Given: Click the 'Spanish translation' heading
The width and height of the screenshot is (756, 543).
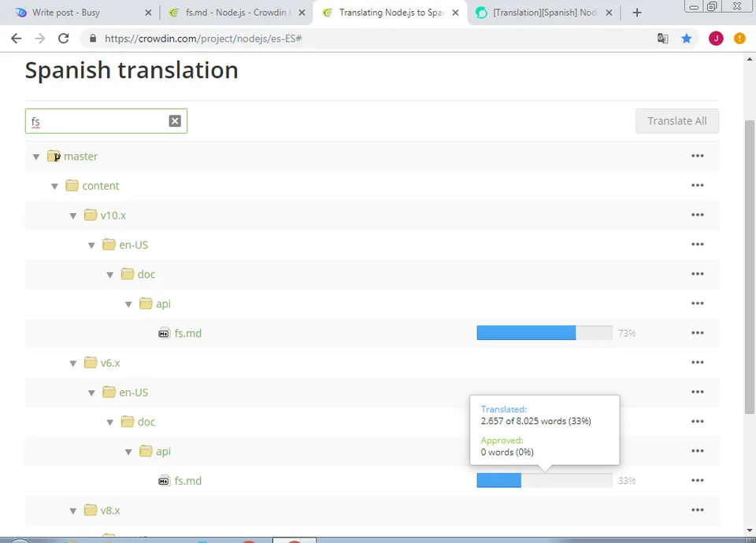Looking at the screenshot, I should click(x=132, y=70).
